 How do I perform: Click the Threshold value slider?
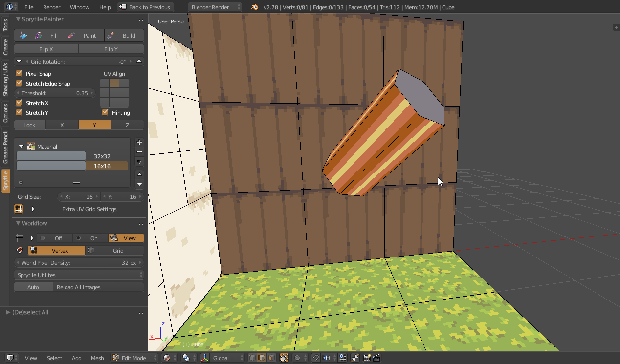tap(55, 93)
